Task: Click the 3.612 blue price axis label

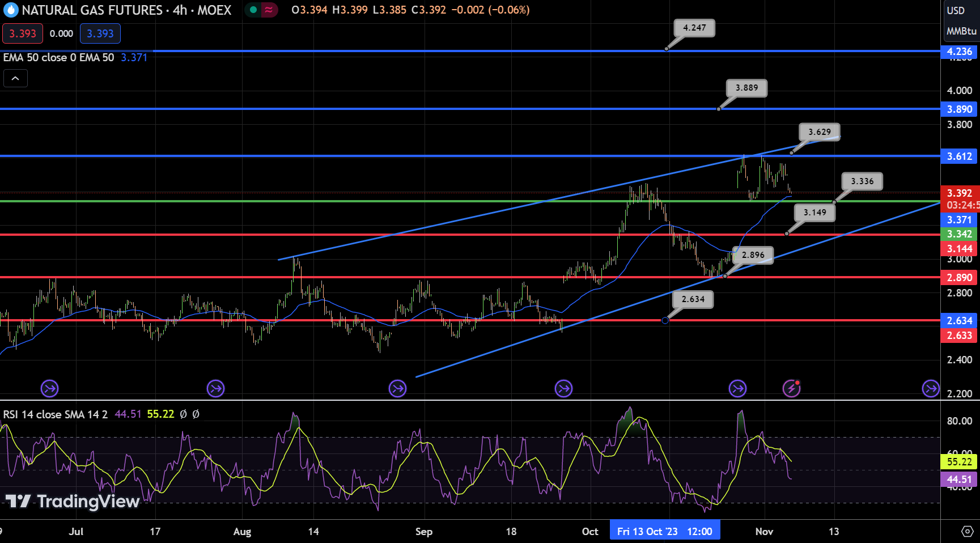Action: click(x=959, y=156)
